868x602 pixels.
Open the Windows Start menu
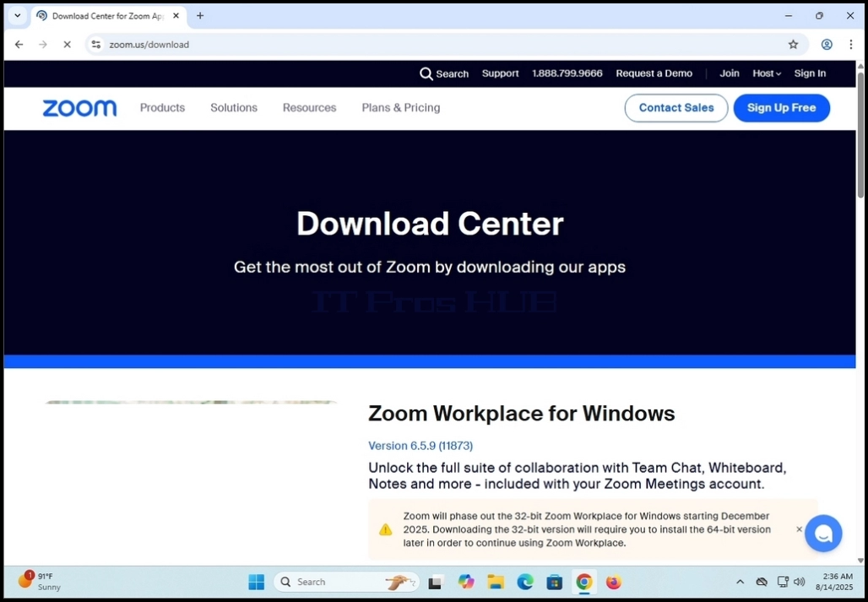[x=257, y=582]
